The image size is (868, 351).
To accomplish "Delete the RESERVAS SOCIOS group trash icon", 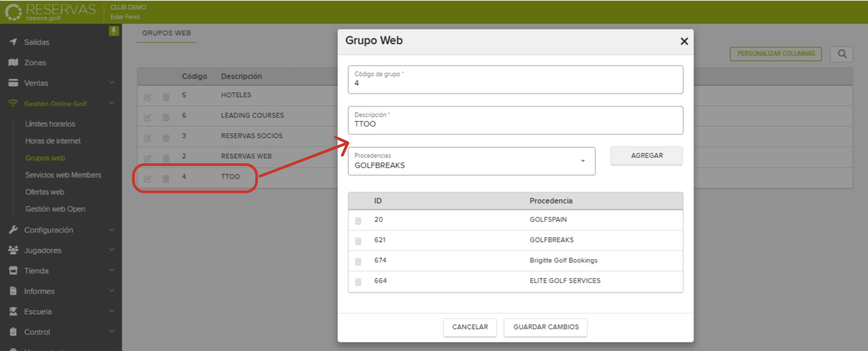I will click(166, 138).
